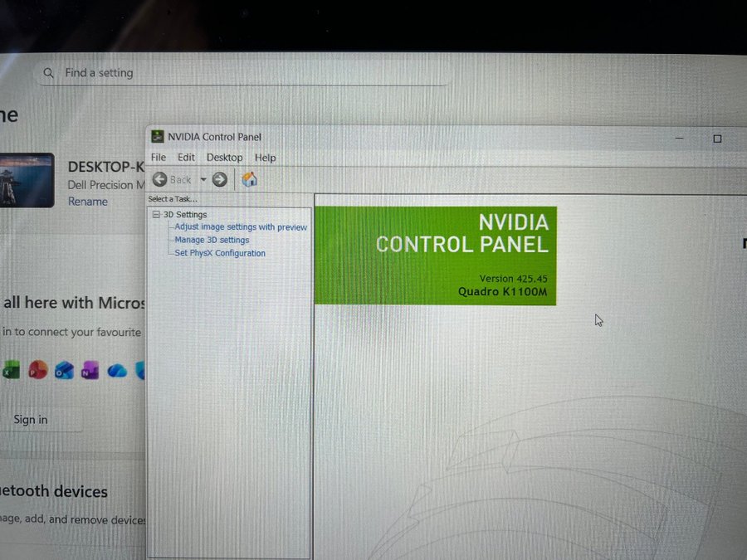Click the Back arrow button
The height and width of the screenshot is (560, 747).
point(160,179)
